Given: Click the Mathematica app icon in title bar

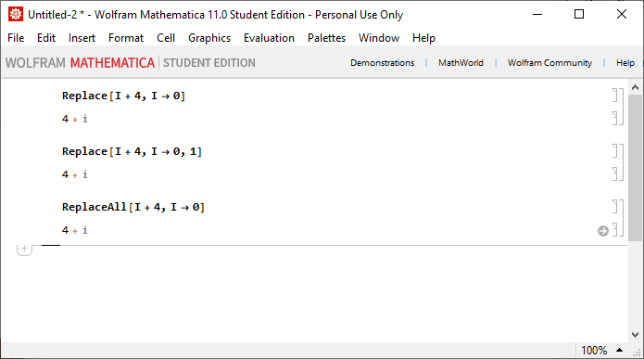Looking at the screenshot, I should tap(16, 15).
